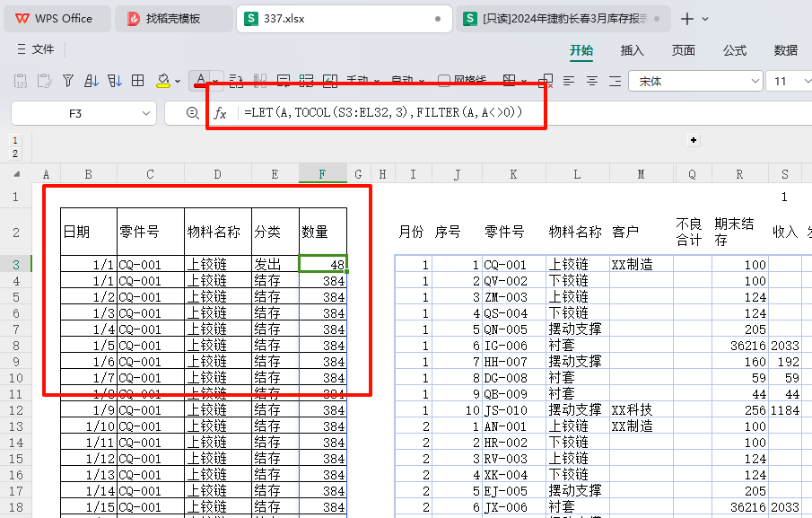Click the zoom magnifier by formula bar
Screen dimensions: 812x518
193,113
